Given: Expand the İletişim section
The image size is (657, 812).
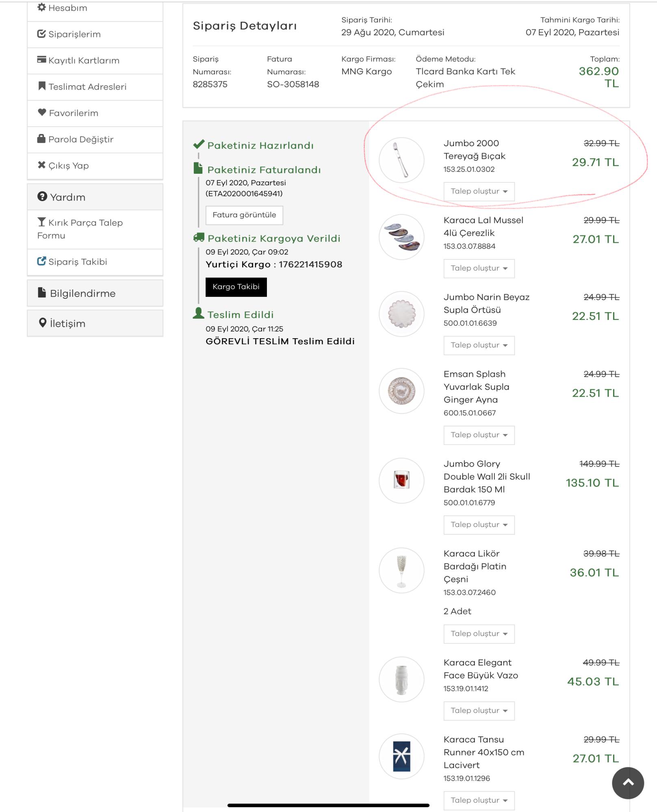Looking at the screenshot, I should (95, 323).
